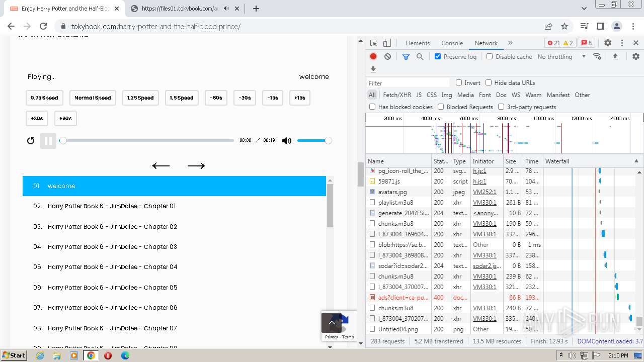Open Chrome tab search dropdown arrow

584,9
